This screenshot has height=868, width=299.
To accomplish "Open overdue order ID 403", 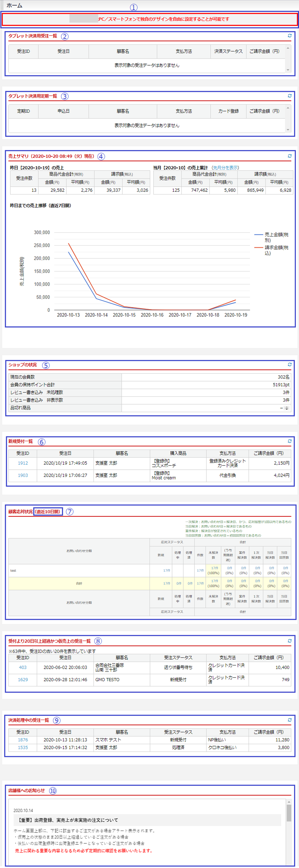I will click(23, 667).
